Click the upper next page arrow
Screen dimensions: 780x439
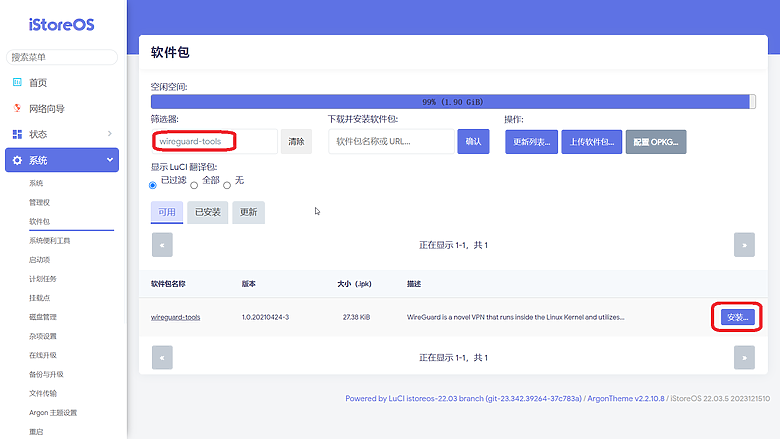click(x=744, y=245)
